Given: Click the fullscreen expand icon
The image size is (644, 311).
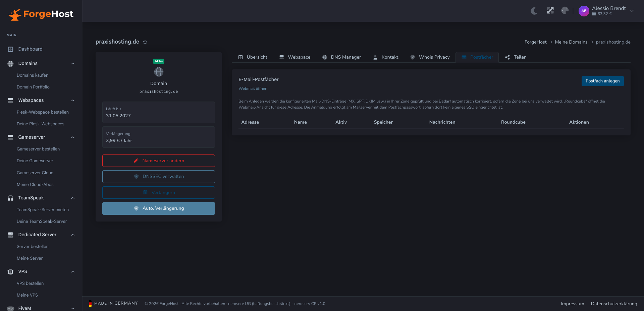Looking at the screenshot, I should [550, 11].
